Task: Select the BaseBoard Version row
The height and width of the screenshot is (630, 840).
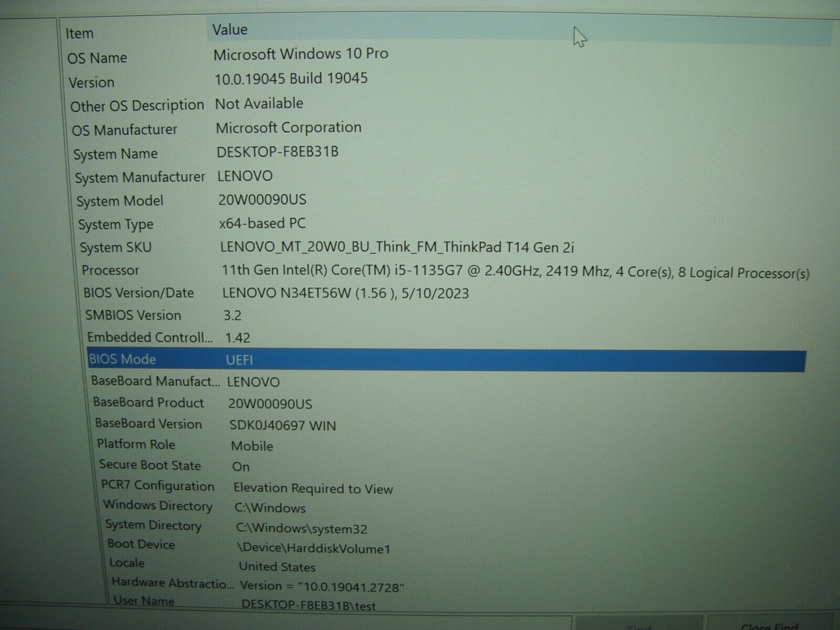Action: [446, 424]
